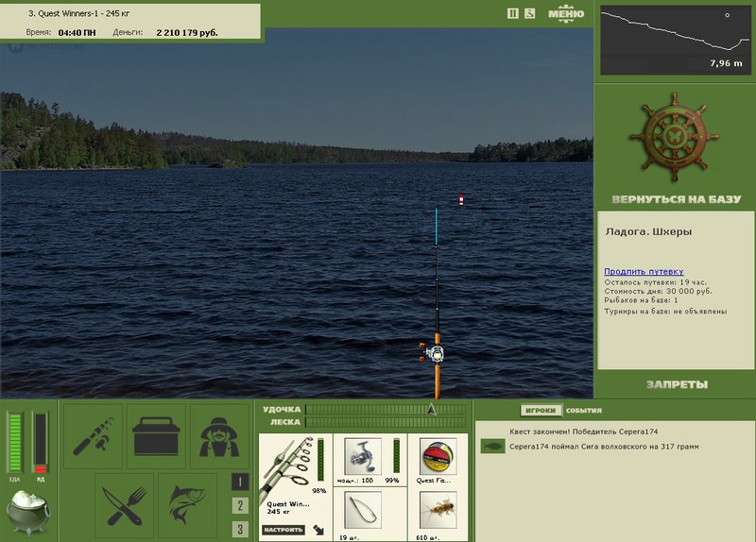Image resolution: width=756 pixels, height=542 pixels.
Task: Click 'Стоимость дня: 30 000 руб.' text
Action: click(658, 291)
